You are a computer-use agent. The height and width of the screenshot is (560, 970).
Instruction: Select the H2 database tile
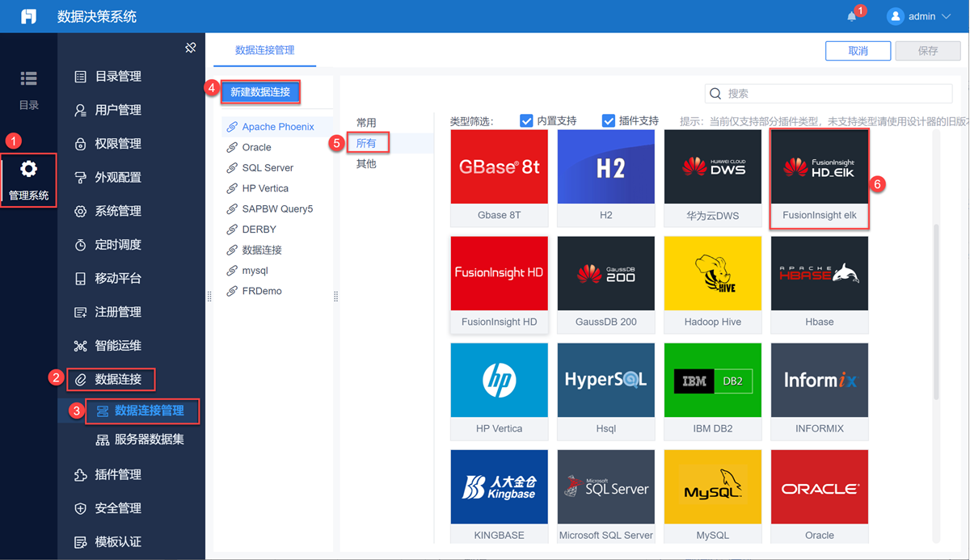point(606,178)
